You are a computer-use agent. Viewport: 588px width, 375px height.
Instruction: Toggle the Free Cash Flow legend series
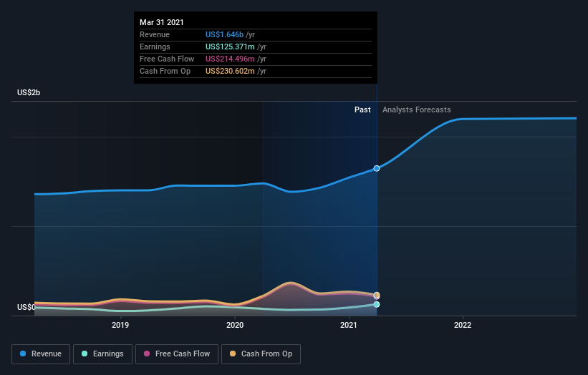(x=177, y=354)
